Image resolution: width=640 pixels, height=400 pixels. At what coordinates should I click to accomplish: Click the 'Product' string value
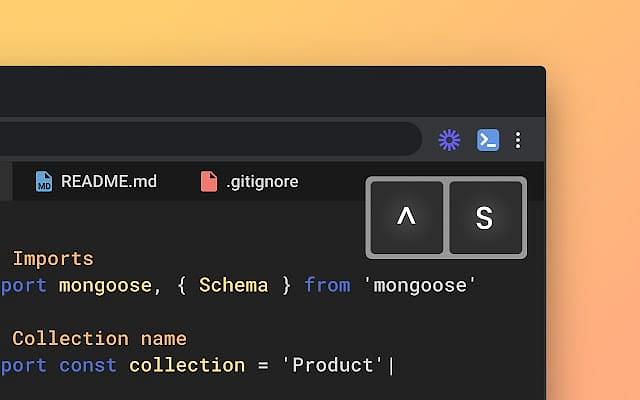pos(332,365)
